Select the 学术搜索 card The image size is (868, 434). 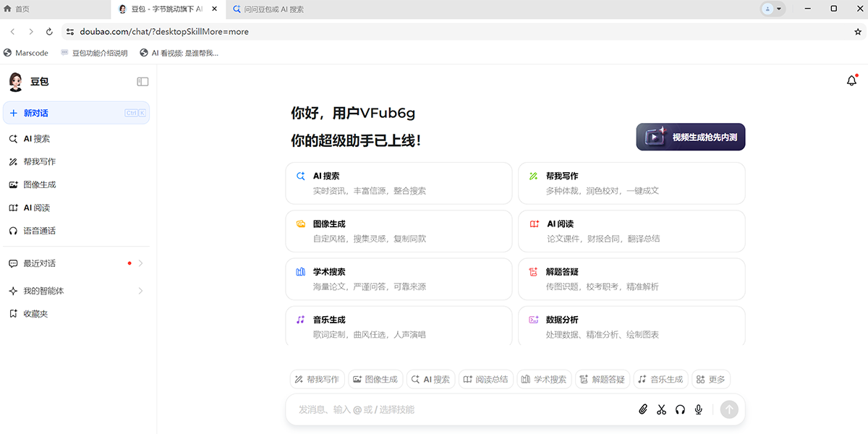pyautogui.click(x=399, y=279)
